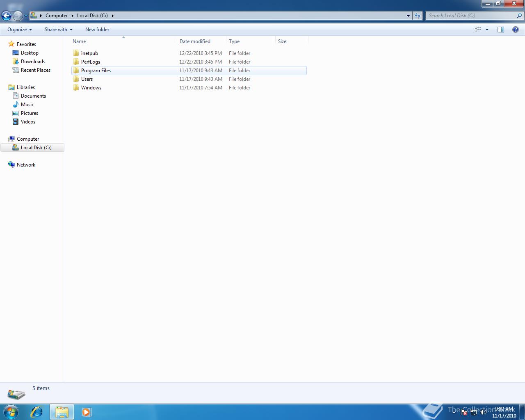The width and height of the screenshot is (525, 420).
Task: Click Computer in the breadcrumb bar
Action: pyautogui.click(x=57, y=16)
